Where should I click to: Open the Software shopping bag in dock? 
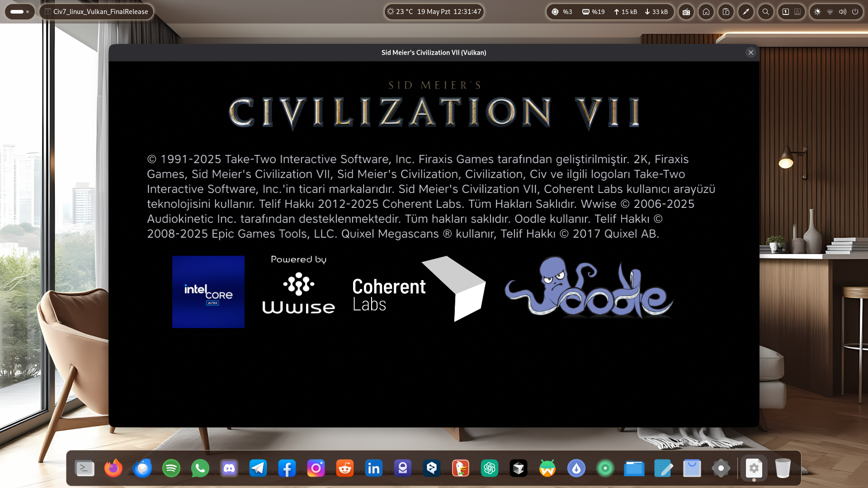[692, 469]
